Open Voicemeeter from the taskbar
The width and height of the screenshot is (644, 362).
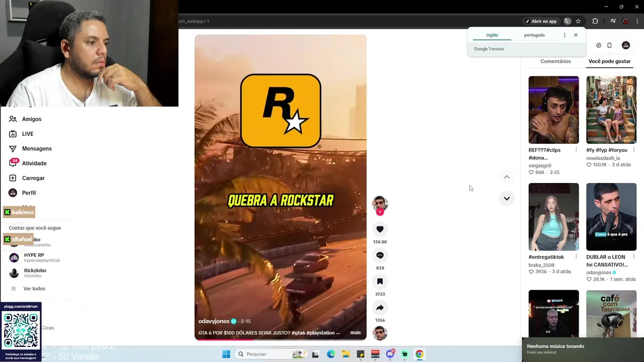pos(375,354)
